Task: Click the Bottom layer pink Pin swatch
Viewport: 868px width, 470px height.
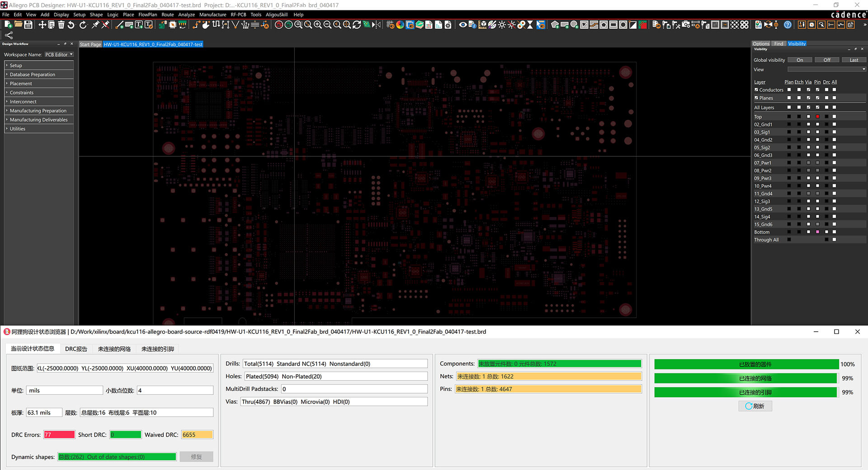Action: click(817, 232)
